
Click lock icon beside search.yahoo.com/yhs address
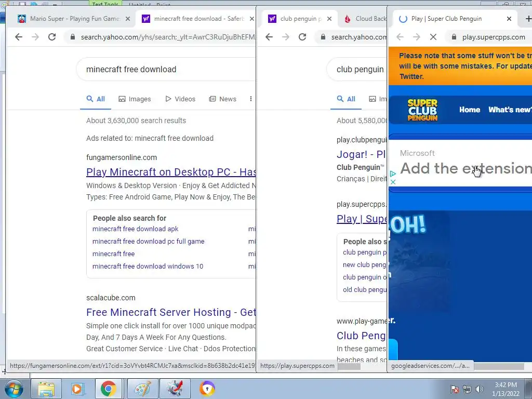click(72, 37)
